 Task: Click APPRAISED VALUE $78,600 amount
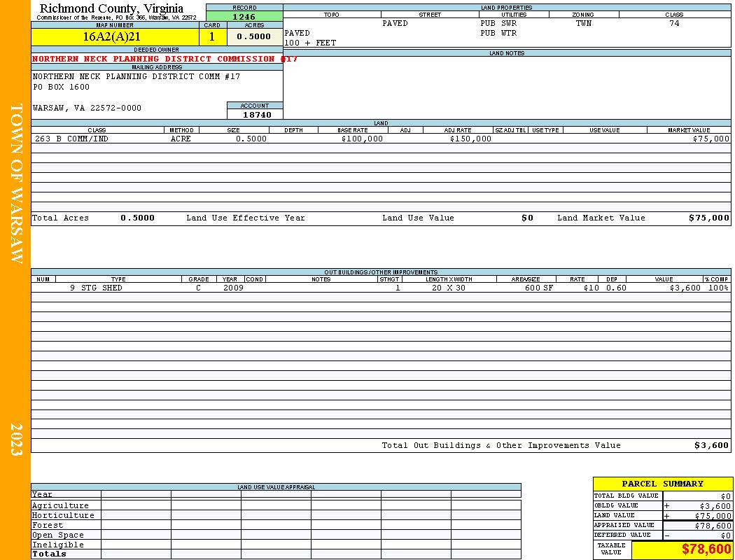coord(713,526)
